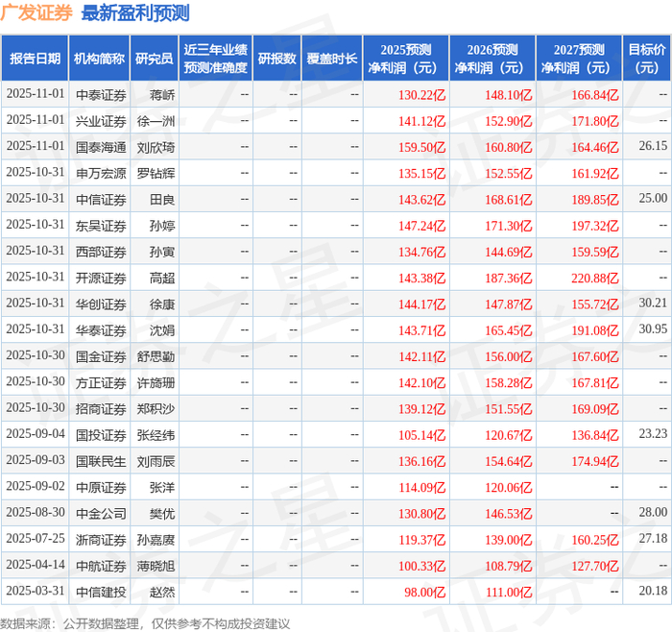The height and width of the screenshot is (632, 672).
Task: Click analyst name 赵然
Action: [x=162, y=592]
